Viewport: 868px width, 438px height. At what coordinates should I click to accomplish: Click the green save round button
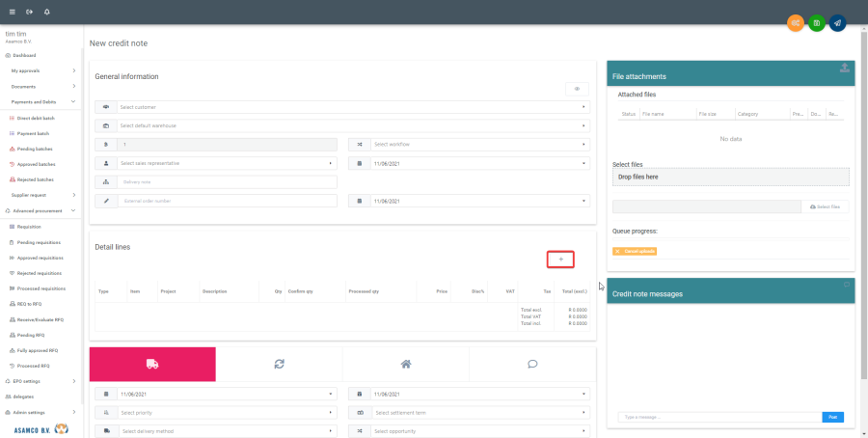tap(817, 22)
